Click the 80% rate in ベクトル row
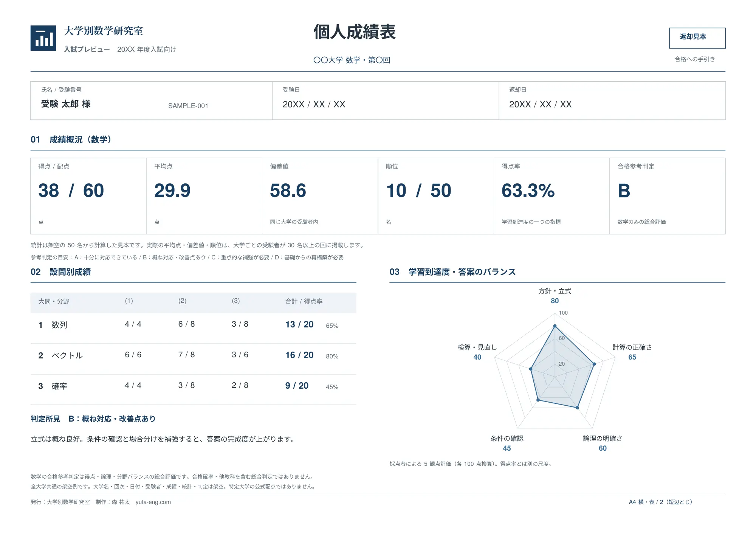 332,356
